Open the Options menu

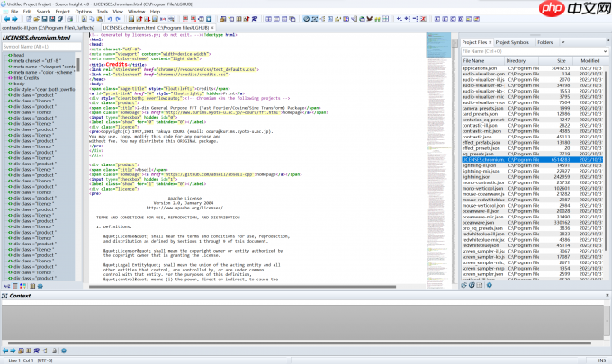pyautogui.click(x=83, y=12)
